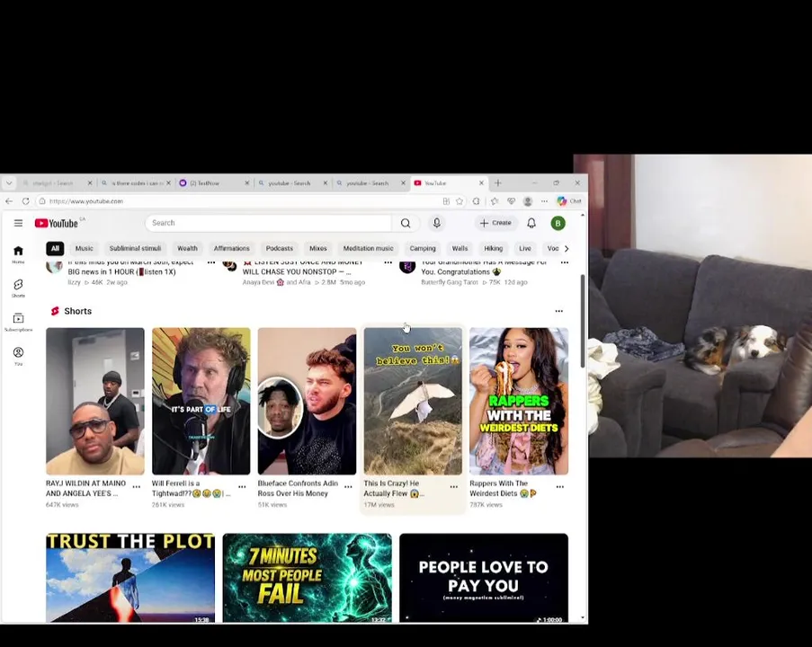Open 'Will Ferrell is a Tightwad' short title

[190, 489]
